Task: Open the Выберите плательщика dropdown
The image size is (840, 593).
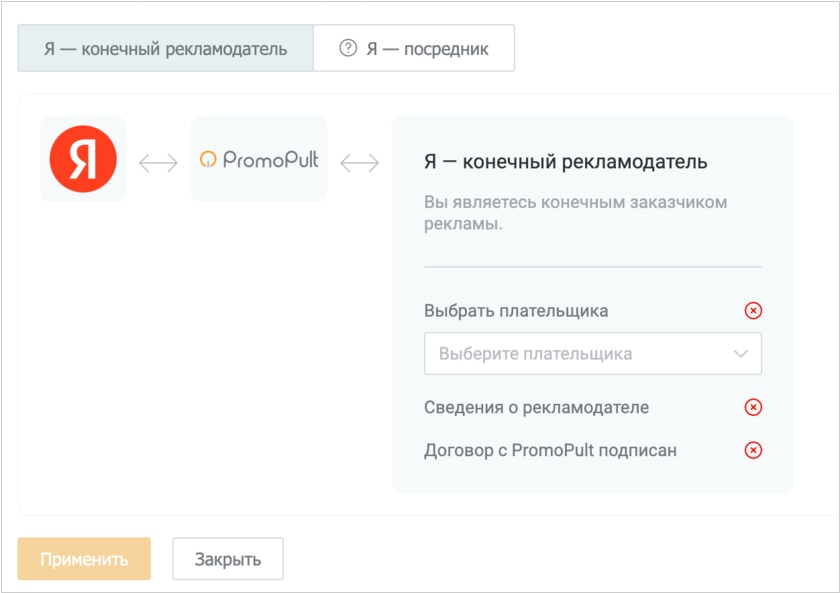Action: tap(592, 354)
